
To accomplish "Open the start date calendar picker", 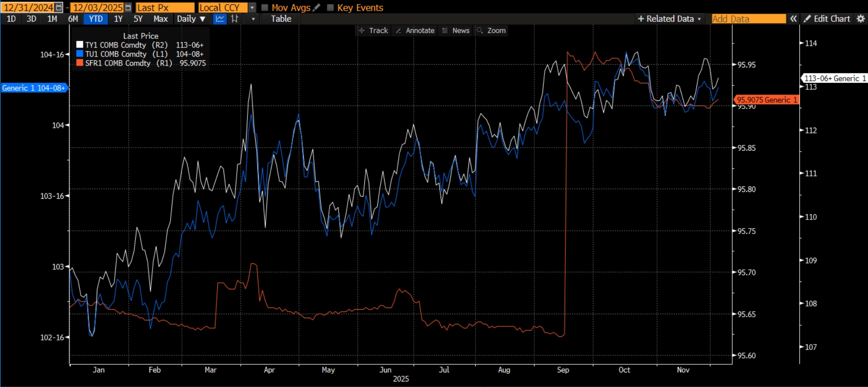I will tap(59, 8).
